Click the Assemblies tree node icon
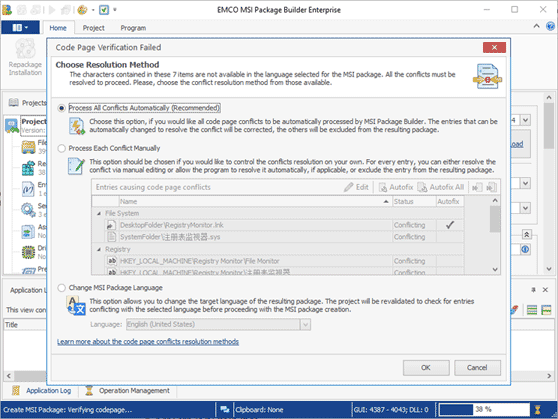The height and width of the screenshot is (419, 558). [28, 232]
